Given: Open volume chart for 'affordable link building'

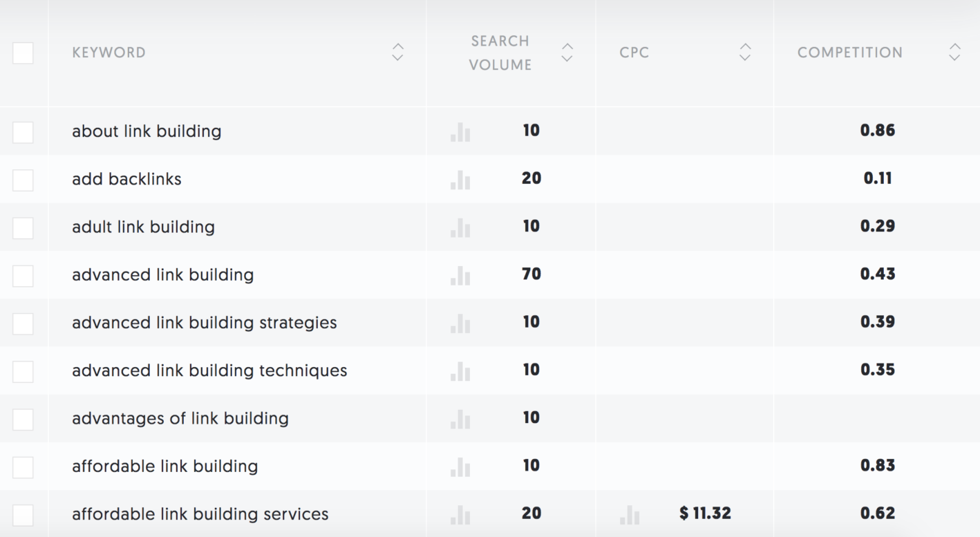Looking at the screenshot, I should point(460,467).
